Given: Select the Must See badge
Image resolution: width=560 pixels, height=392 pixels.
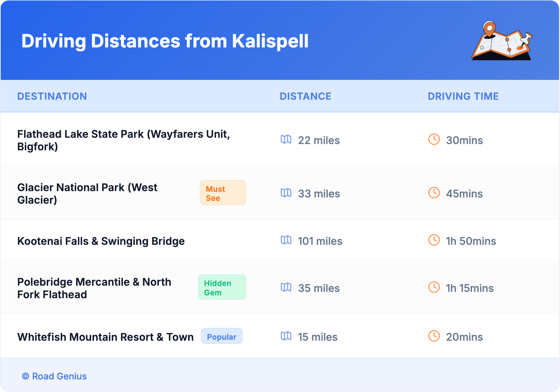Looking at the screenshot, I should click(223, 193).
